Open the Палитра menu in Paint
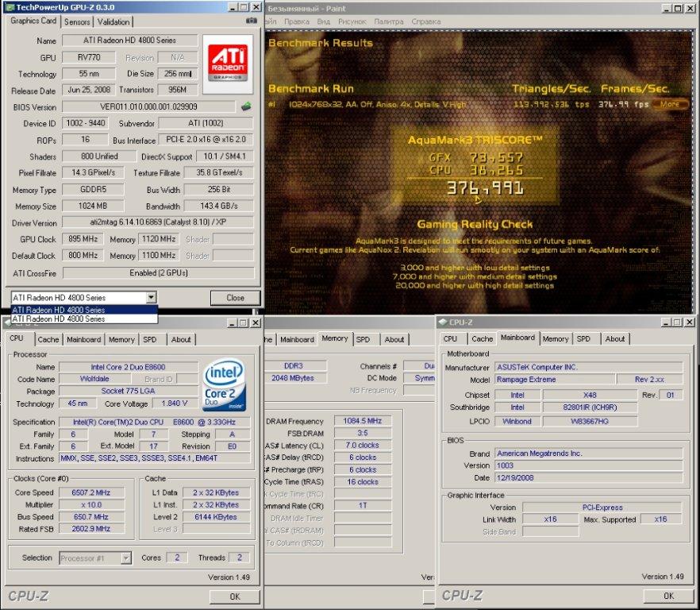The image size is (700, 610). (x=389, y=21)
